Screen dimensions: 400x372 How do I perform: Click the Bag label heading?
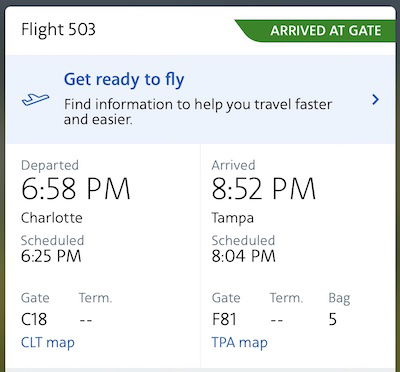coord(339,298)
